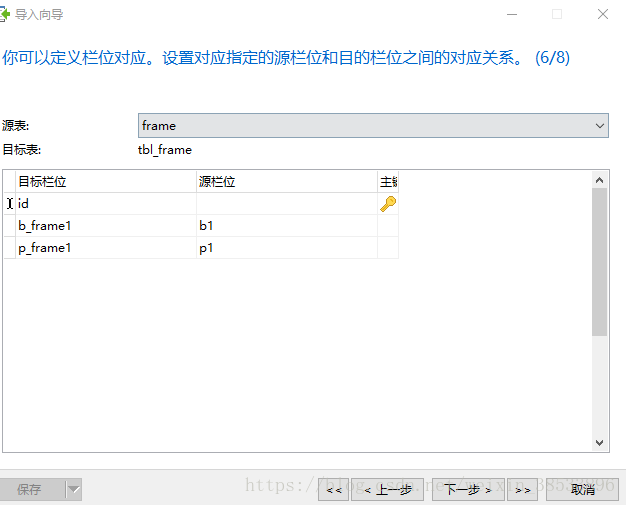Cancel the import wizard with 取消
The width and height of the screenshot is (626, 505).
click(x=582, y=489)
